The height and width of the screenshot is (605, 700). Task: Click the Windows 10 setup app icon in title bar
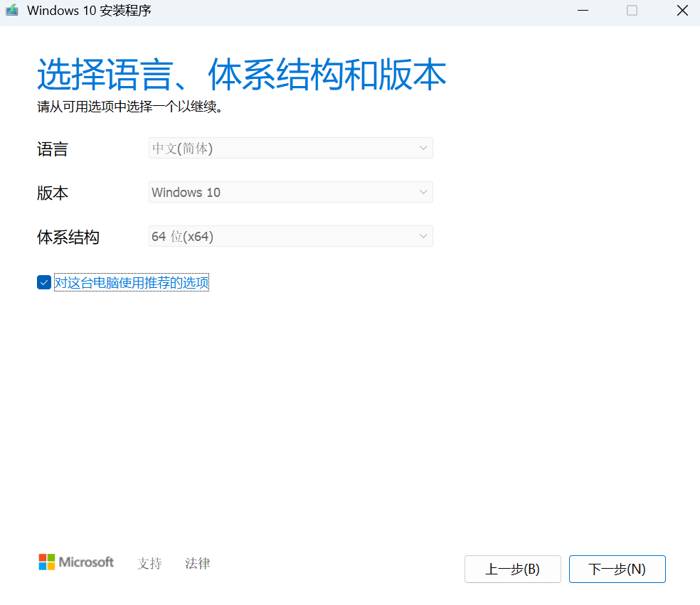[x=12, y=10]
